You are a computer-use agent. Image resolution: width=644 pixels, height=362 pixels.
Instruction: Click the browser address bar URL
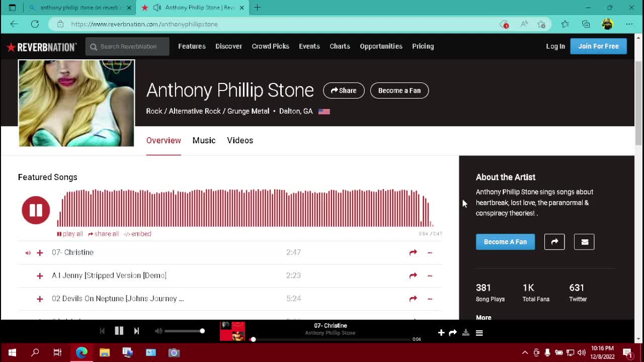[x=144, y=24]
